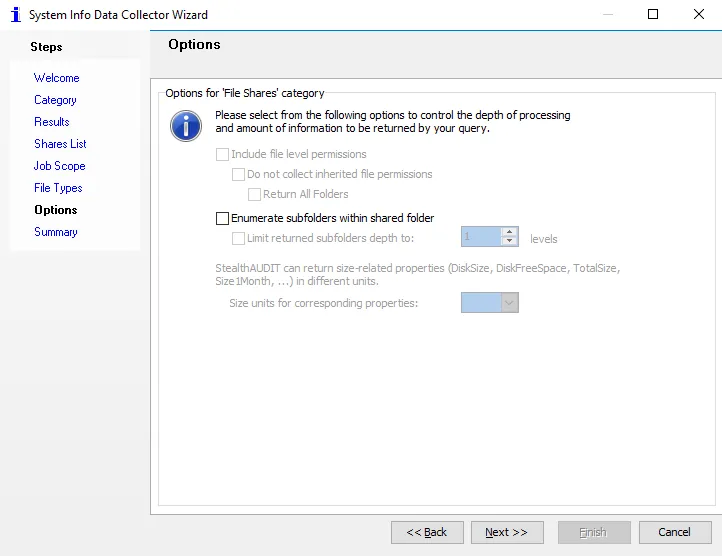Click the Next >> button
The image size is (722, 556).
[507, 532]
